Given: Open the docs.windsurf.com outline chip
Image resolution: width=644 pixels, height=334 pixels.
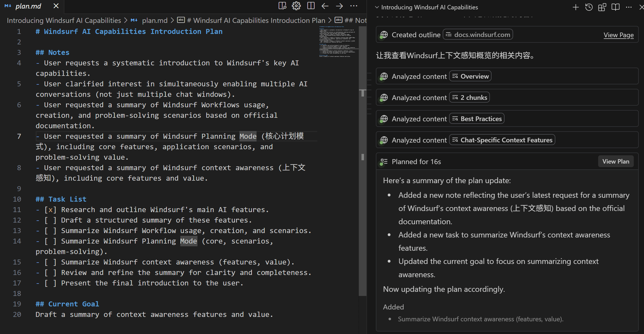Looking at the screenshot, I should click(478, 34).
